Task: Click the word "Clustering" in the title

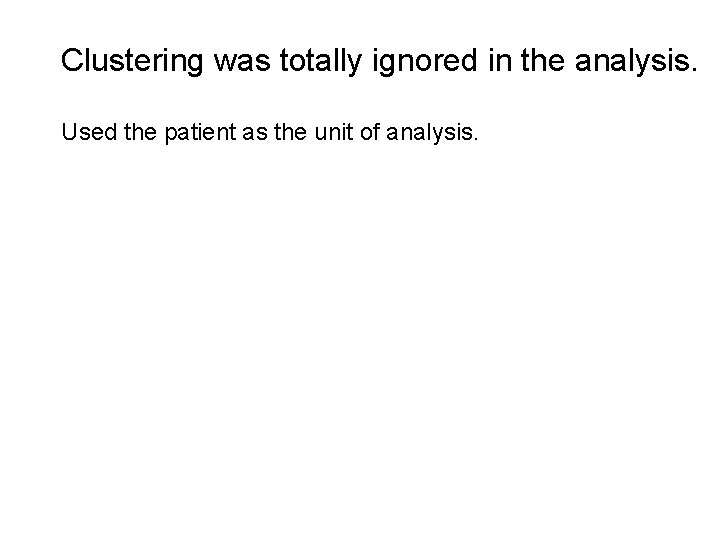Action: [x=132, y=60]
